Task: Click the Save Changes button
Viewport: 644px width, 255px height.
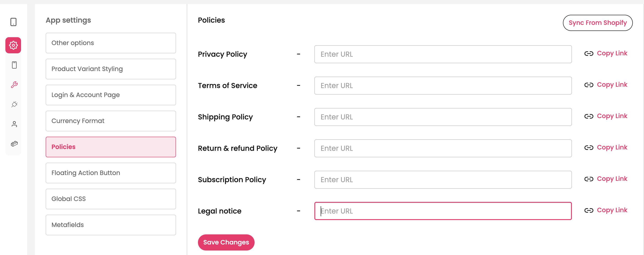Action: click(226, 242)
